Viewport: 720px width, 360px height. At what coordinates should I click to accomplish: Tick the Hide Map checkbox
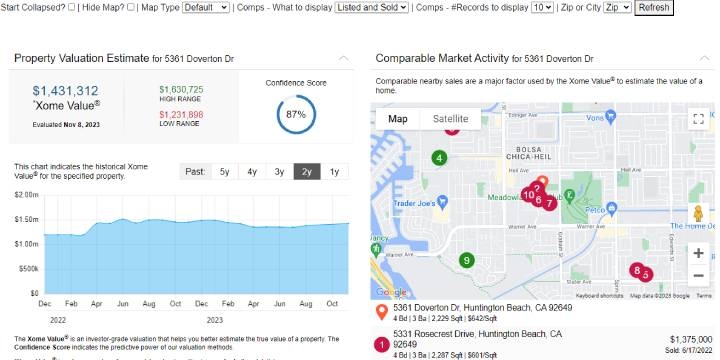[x=131, y=7]
